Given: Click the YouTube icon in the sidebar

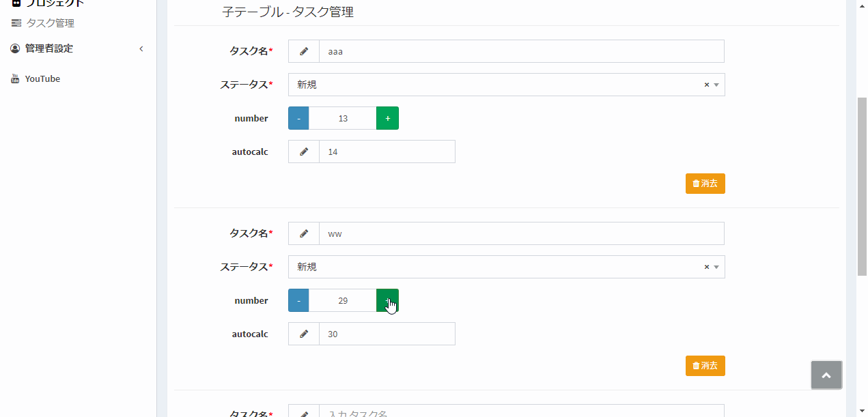Looking at the screenshot, I should (x=15, y=78).
